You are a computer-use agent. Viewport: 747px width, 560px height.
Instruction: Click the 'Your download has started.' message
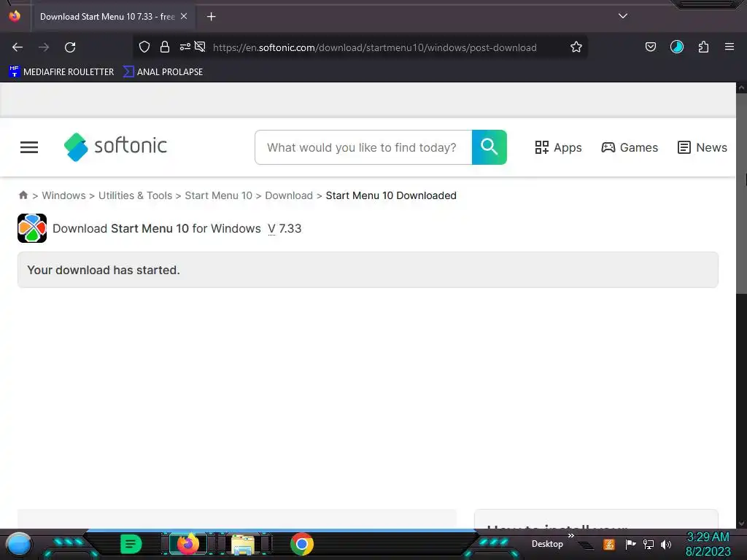click(104, 270)
